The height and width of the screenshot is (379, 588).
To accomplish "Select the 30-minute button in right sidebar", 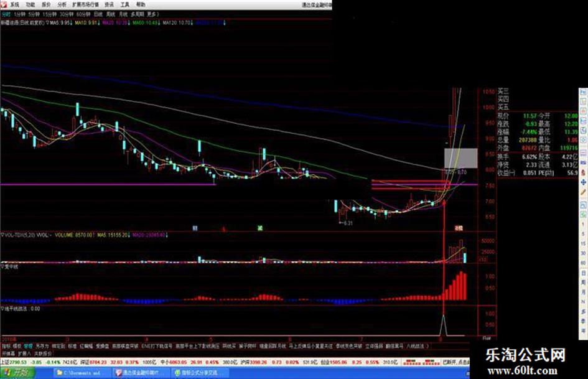I will click(x=583, y=253).
